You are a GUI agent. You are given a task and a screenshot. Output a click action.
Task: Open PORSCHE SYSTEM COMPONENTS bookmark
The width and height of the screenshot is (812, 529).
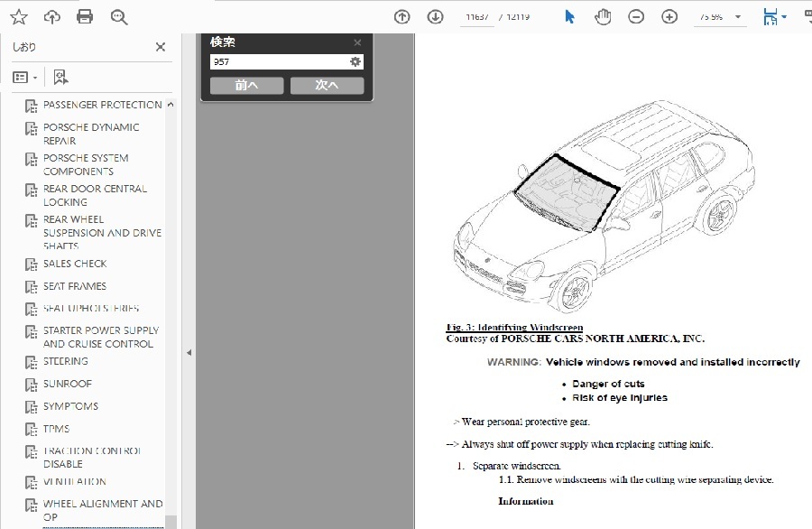[86, 164]
